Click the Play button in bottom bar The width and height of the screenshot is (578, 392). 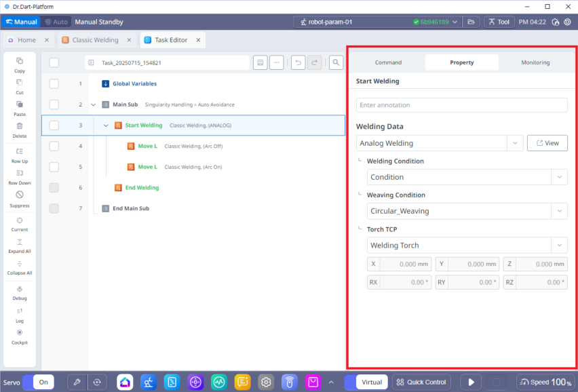point(470,382)
